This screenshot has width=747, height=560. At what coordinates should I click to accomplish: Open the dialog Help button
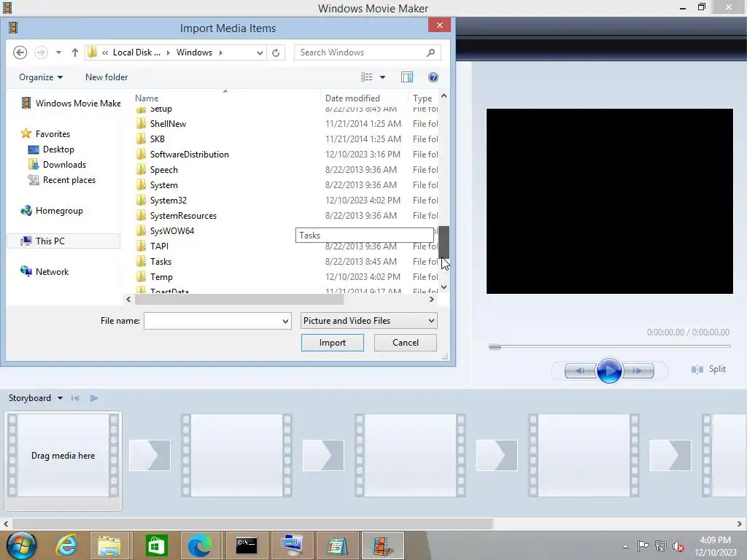[x=433, y=77]
